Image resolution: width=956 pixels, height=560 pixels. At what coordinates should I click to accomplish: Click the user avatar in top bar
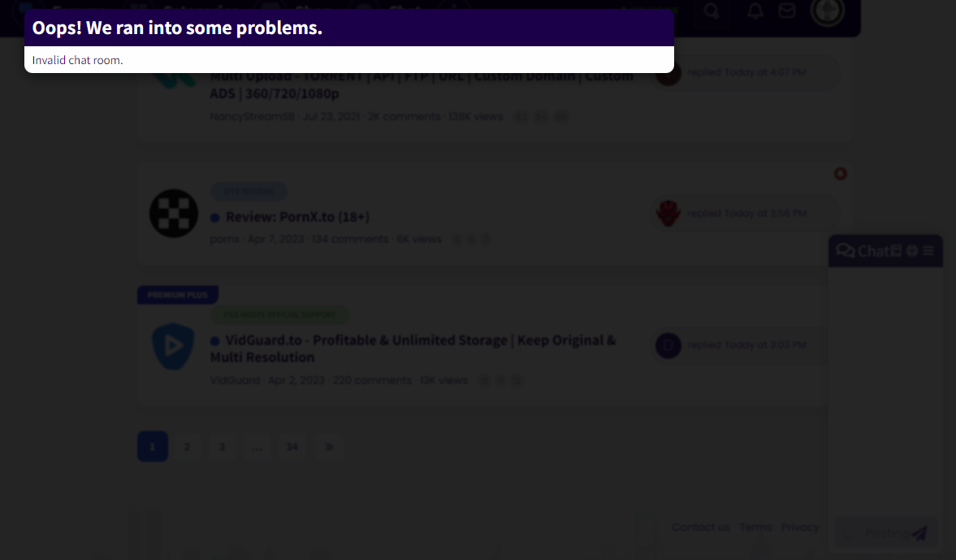[828, 11]
